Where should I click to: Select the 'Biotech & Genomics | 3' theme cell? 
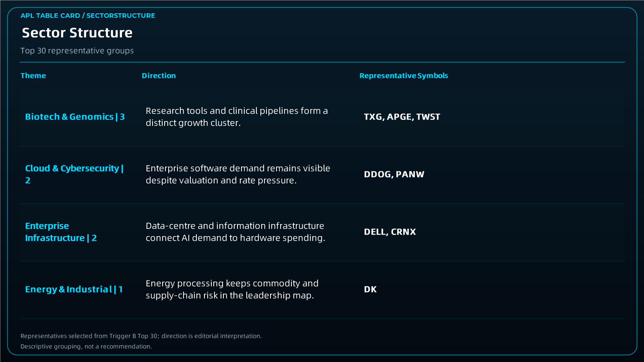[x=75, y=117]
